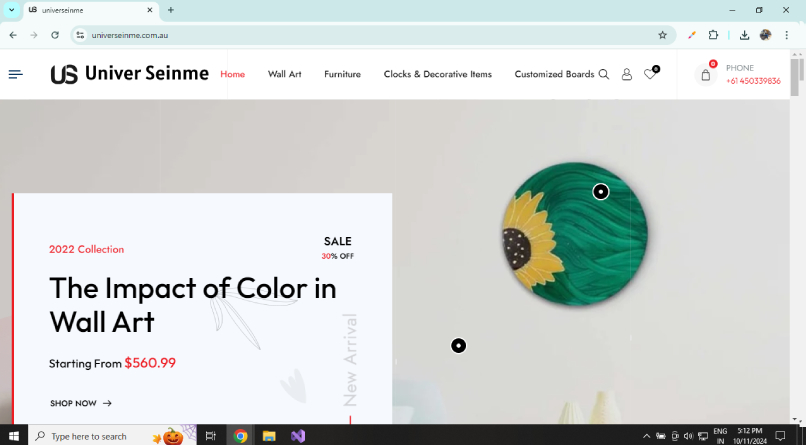This screenshot has height=445, width=806.
Task: Click hotspot marker on sunflower art
Action: pyautogui.click(x=601, y=192)
